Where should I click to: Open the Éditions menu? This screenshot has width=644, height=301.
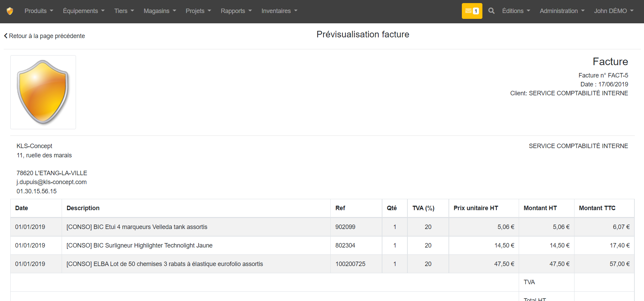pos(516,11)
